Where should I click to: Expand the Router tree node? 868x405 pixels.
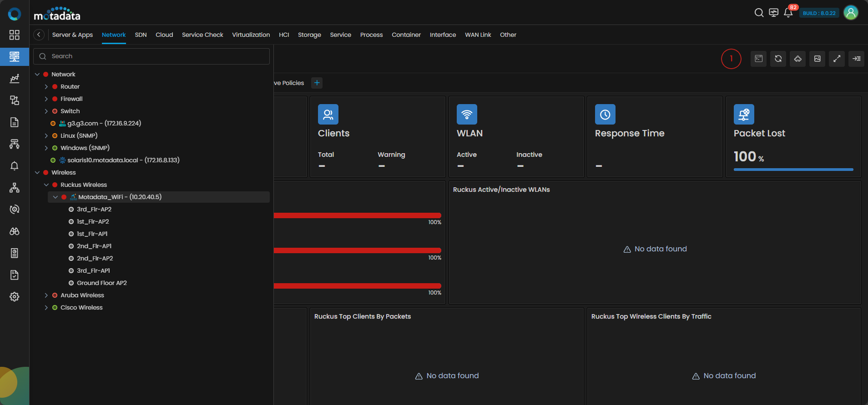(x=46, y=87)
